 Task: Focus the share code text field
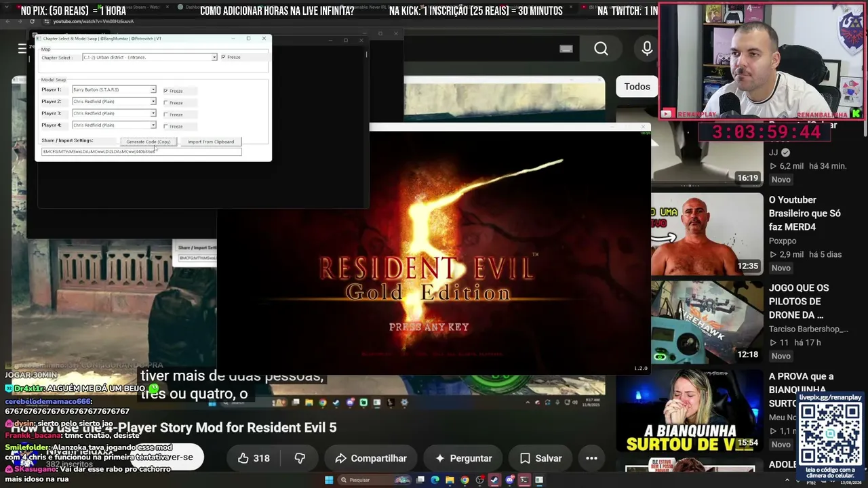[x=141, y=152]
